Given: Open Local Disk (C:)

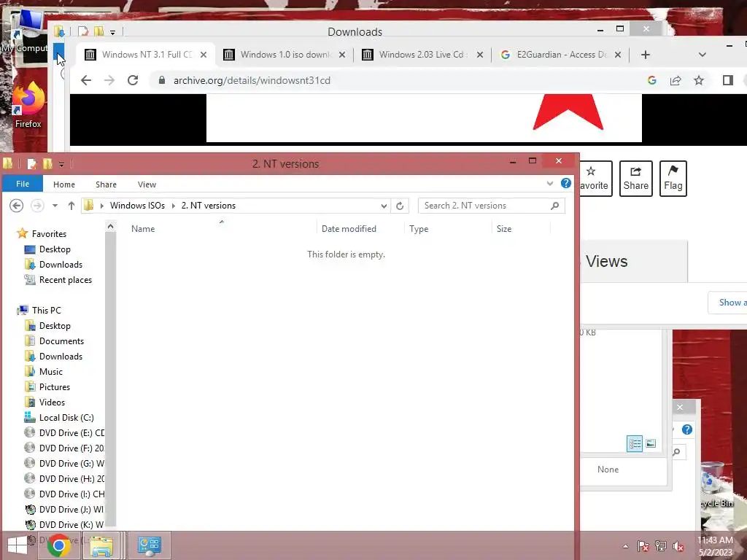Looking at the screenshot, I should pyautogui.click(x=66, y=418).
